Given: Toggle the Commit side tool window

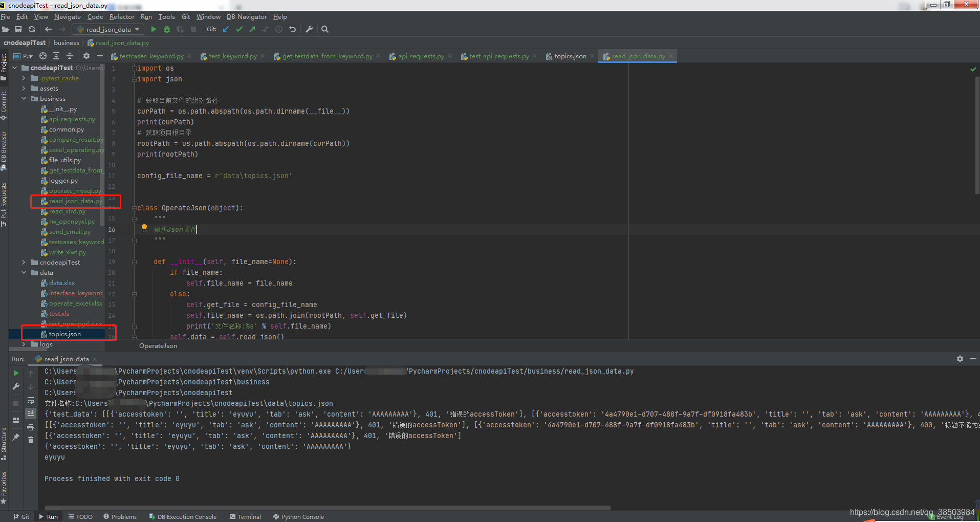Looking at the screenshot, I should (4, 106).
